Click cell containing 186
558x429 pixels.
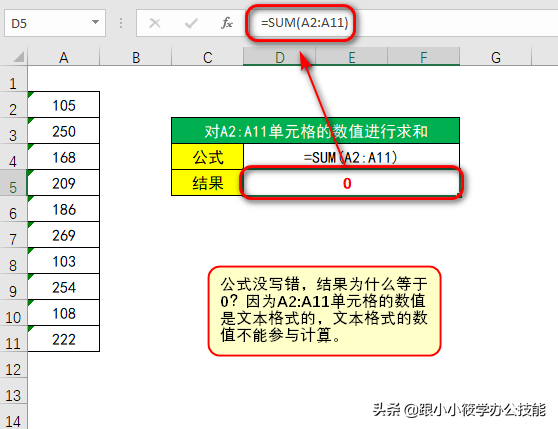64,209
